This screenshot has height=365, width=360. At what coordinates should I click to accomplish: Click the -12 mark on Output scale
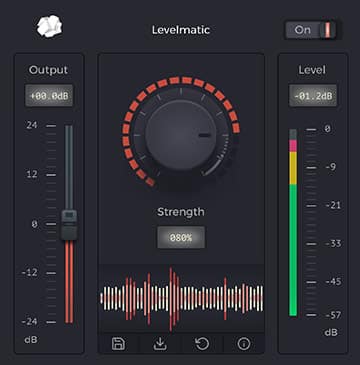[x=30, y=273]
